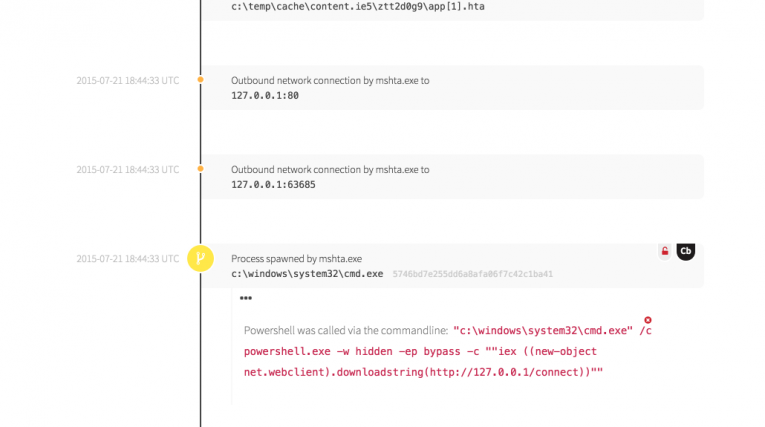Screen dimensions: 765x427
Task: Select the orange marker for the 127.0.0.1:63685 connection
Action: (x=200, y=169)
